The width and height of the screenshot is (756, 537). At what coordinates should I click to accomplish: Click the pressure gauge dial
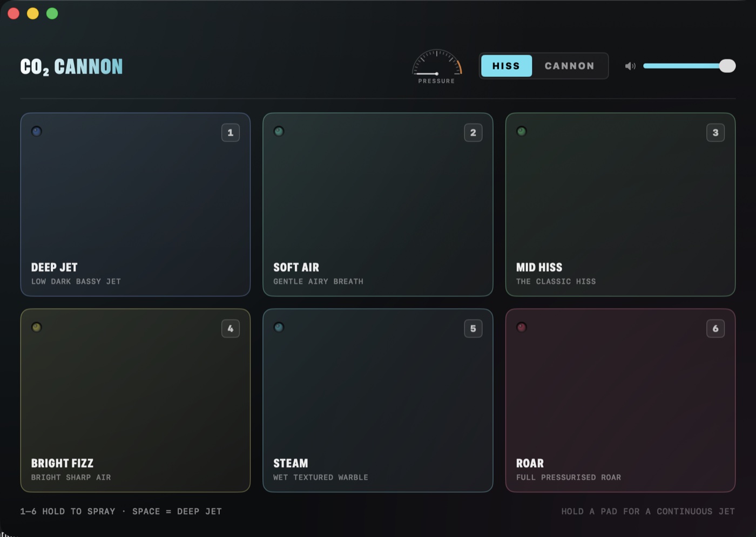[436, 63]
